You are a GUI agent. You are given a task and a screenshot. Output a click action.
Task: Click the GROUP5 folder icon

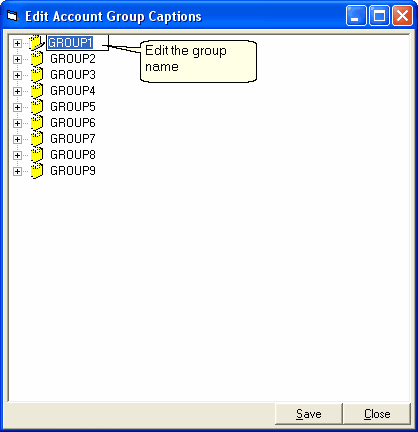(x=37, y=107)
